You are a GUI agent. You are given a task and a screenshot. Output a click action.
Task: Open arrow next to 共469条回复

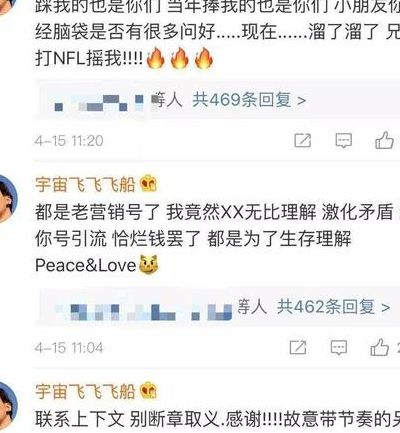301,101
